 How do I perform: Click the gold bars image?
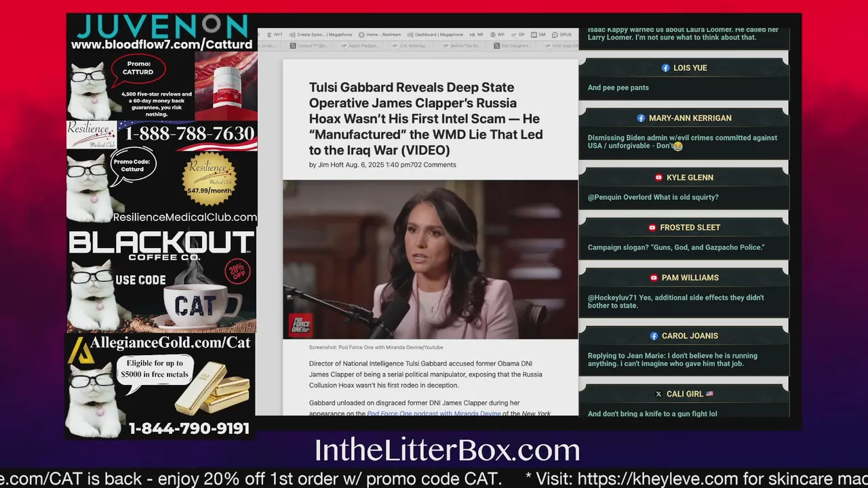tap(212, 388)
